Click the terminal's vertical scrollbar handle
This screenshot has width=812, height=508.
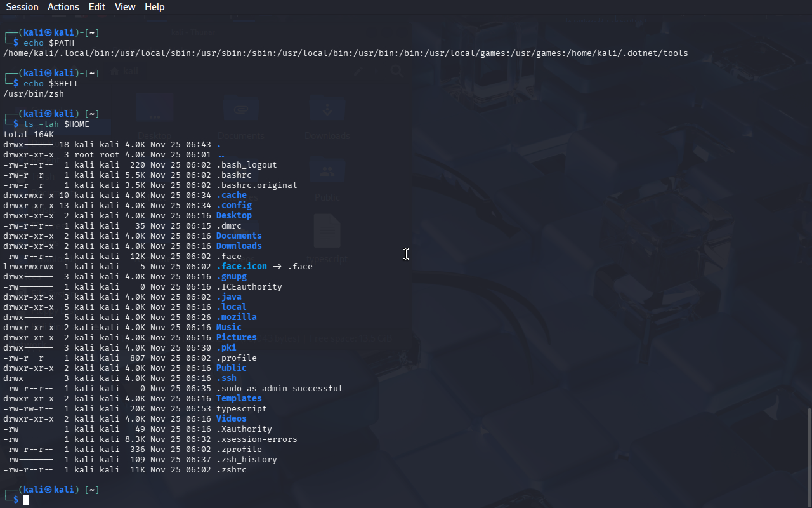click(808, 456)
